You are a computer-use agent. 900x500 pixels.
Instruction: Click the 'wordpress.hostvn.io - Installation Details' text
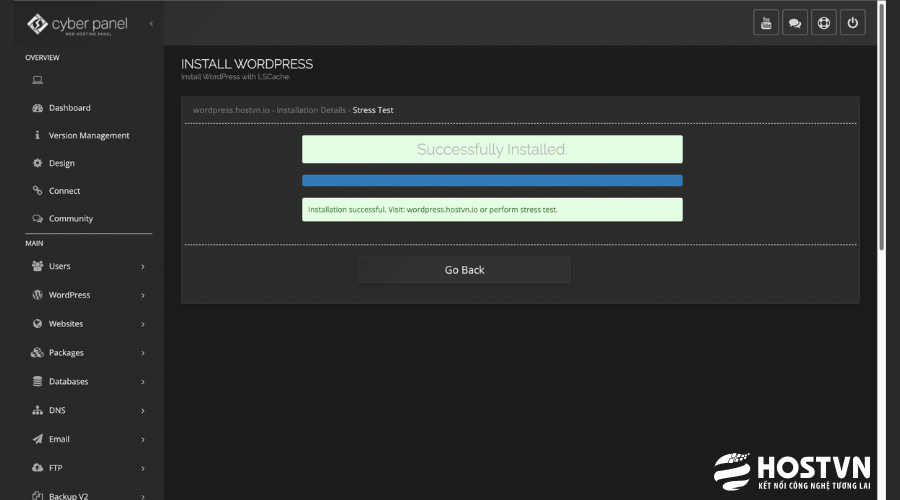(269, 110)
